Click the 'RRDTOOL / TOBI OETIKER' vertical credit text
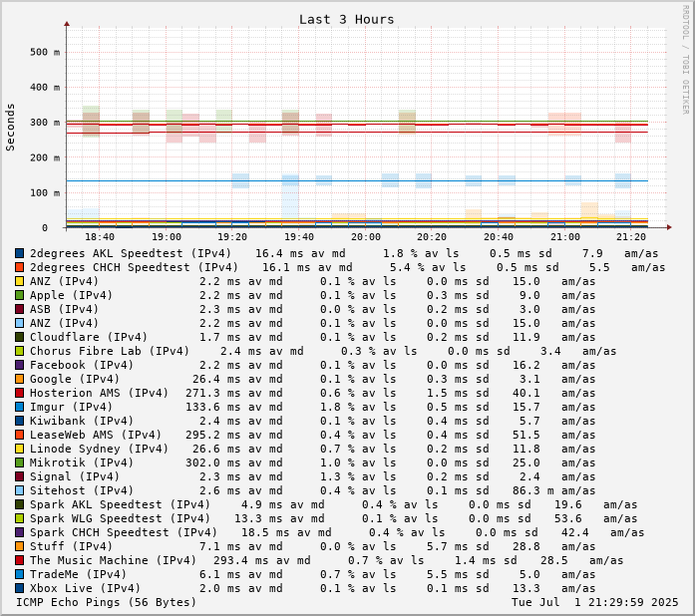Viewport: 695px width, 616px height. [686, 60]
